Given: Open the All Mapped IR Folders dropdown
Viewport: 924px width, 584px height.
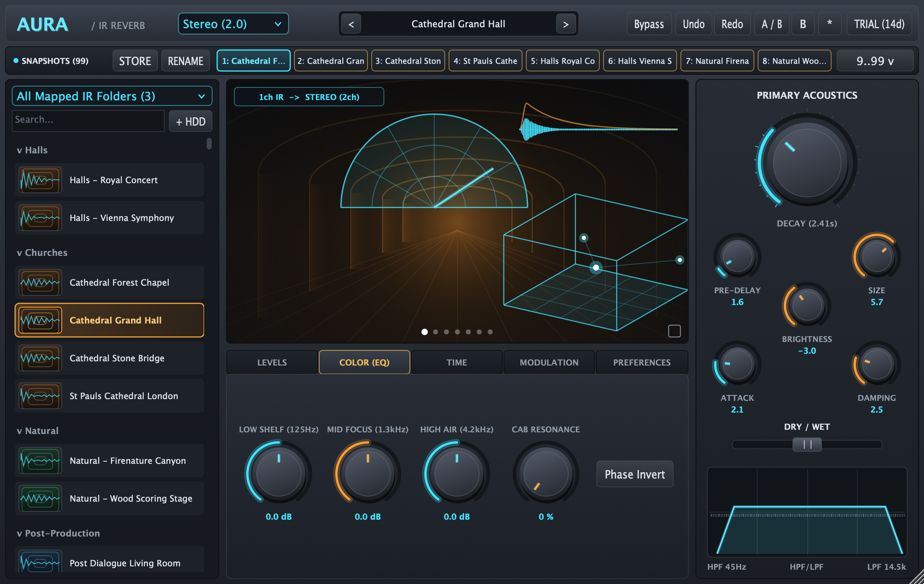Looking at the screenshot, I should 112,96.
